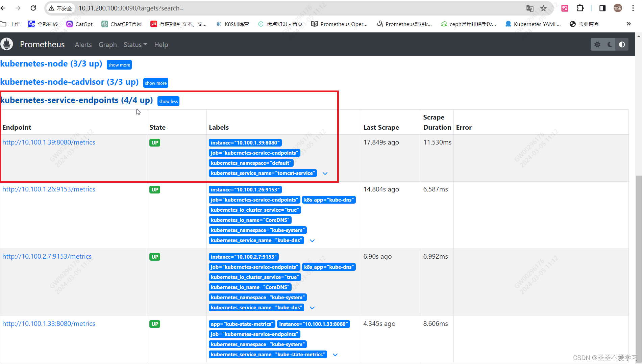Open the Kubernetes YAML bookmark
This screenshot has width=642, height=364.
click(533, 24)
